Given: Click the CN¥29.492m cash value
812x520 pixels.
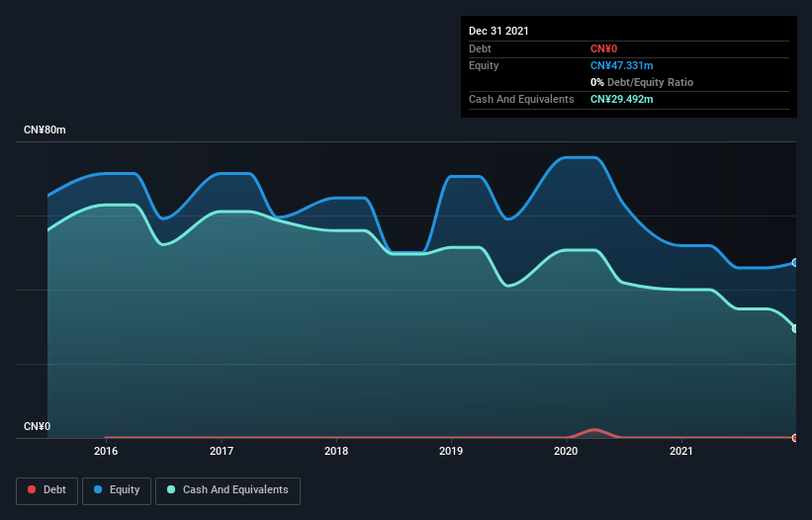Looking at the screenshot, I should pos(621,99).
